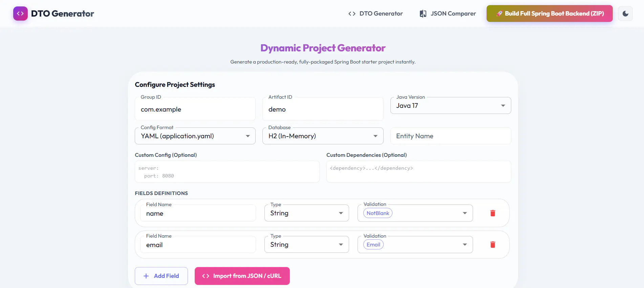Open the Config Format dropdown
644x288 pixels.
point(195,136)
